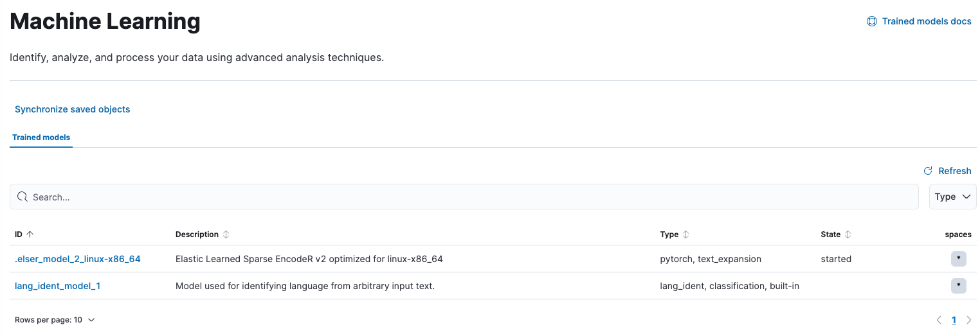This screenshot has width=980, height=336.
Task: Open the Type filter dropdown
Action: [952, 197]
